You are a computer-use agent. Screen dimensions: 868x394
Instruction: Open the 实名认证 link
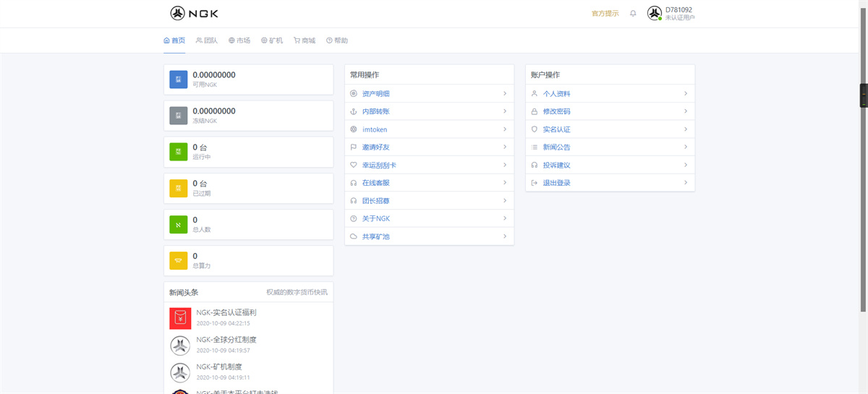pos(556,129)
